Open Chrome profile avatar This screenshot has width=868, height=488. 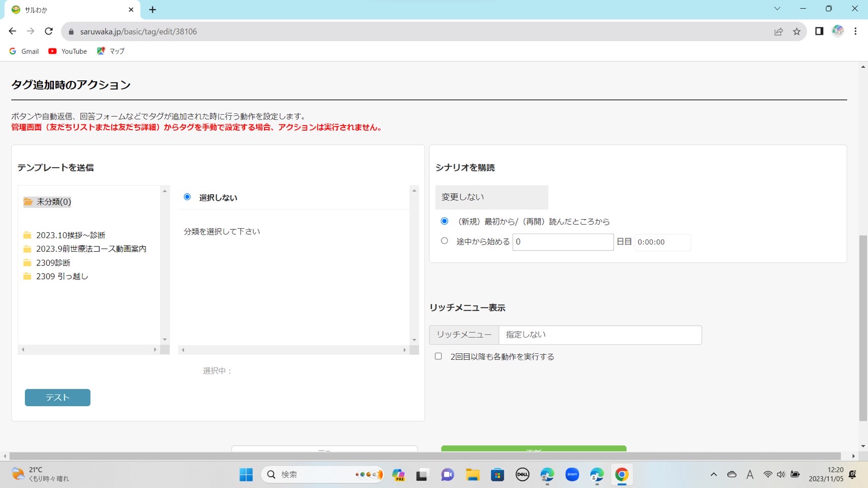[x=837, y=32]
